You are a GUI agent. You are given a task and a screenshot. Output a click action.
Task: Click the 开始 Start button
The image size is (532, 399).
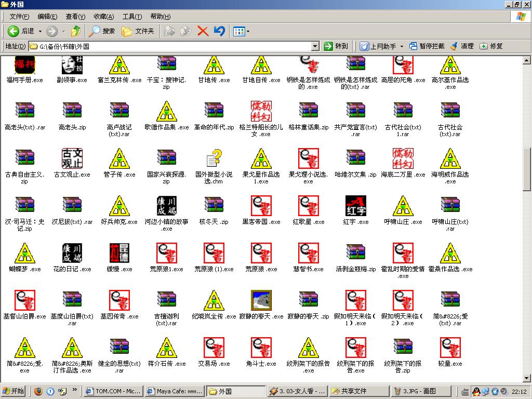pos(14,391)
